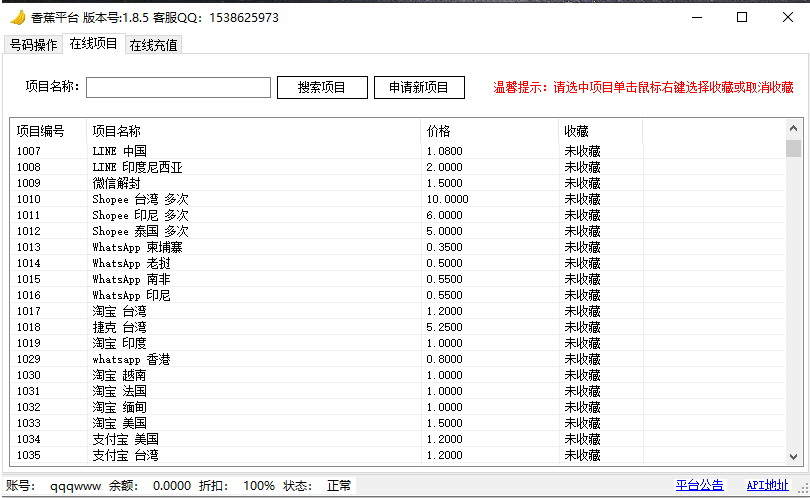Select 淘宝 印度 project row
This screenshot has width=810, height=498.
398,343
